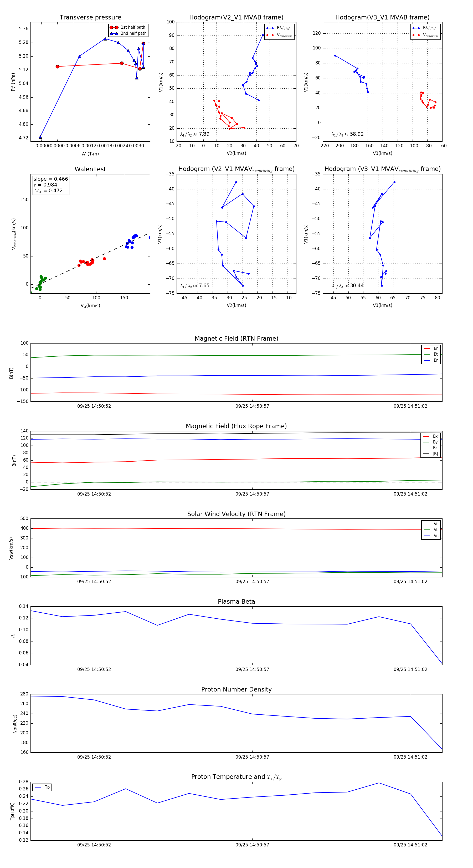Click the '2nd half path' legend blue triangle
The height and width of the screenshot is (868, 473).
114,34
